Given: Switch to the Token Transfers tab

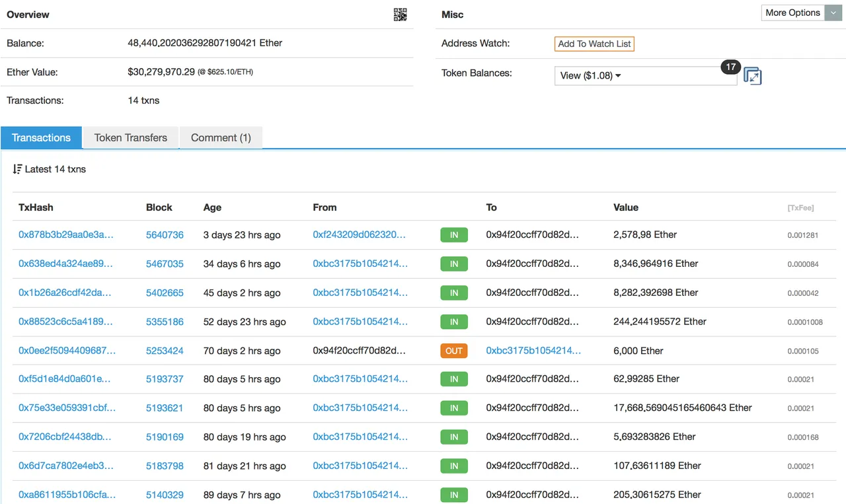Looking at the screenshot, I should pos(131,137).
